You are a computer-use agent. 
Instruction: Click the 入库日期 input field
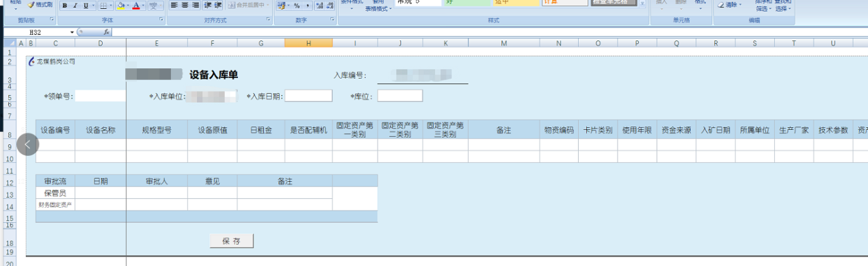click(308, 96)
